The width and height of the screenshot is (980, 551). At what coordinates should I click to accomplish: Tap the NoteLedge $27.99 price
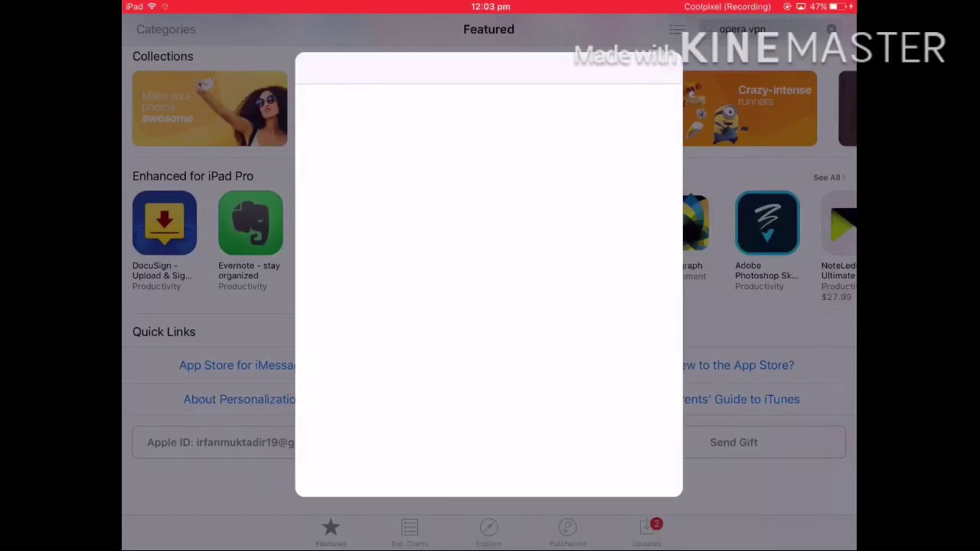tap(836, 297)
